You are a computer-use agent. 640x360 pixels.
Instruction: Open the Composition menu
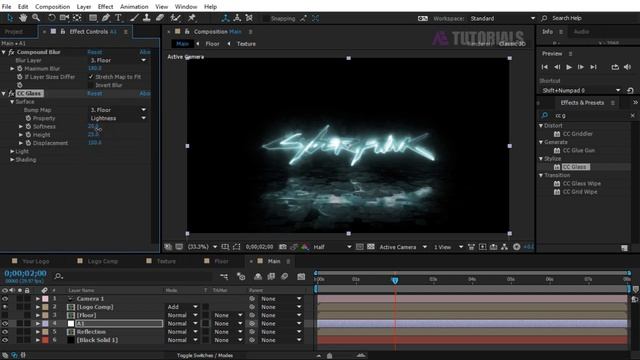click(x=52, y=7)
